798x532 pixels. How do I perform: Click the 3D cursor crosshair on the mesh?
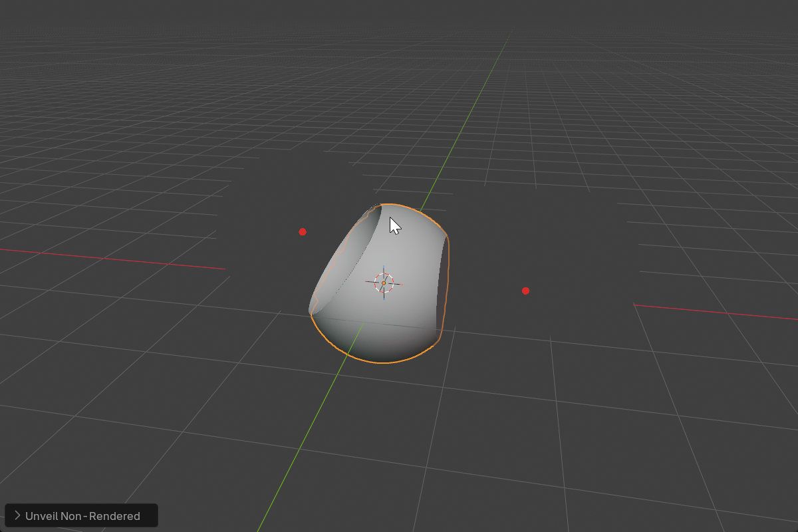pyautogui.click(x=384, y=283)
